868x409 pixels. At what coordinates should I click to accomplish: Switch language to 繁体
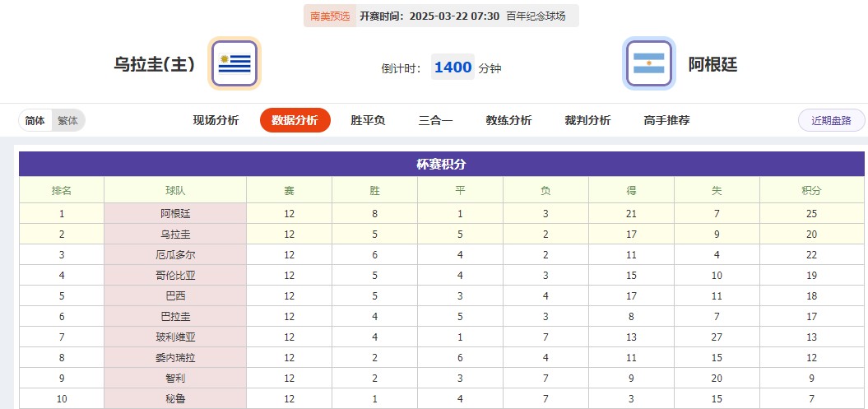67,121
